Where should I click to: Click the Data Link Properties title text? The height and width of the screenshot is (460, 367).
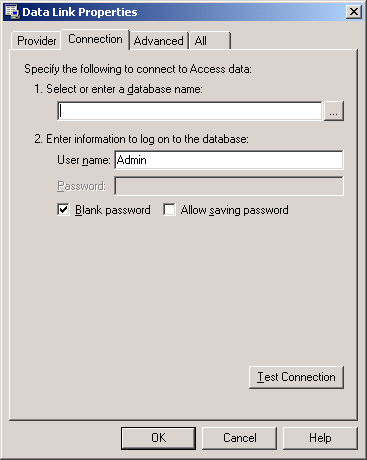(x=80, y=12)
